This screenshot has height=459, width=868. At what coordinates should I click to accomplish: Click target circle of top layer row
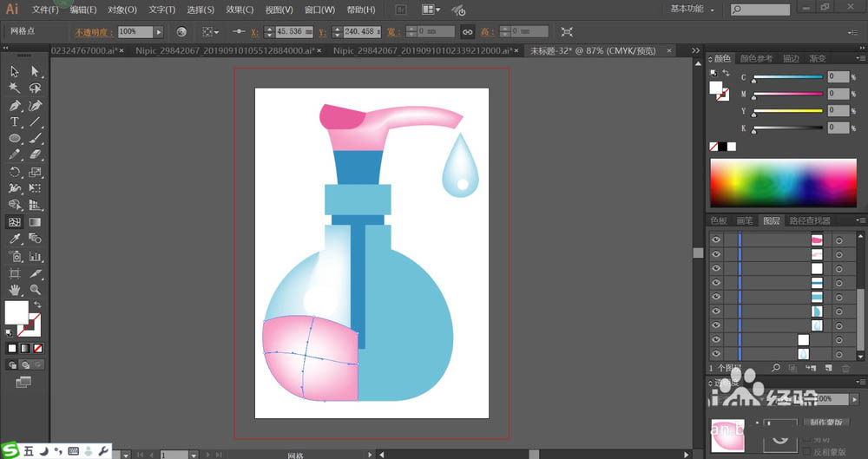[839, 240]
